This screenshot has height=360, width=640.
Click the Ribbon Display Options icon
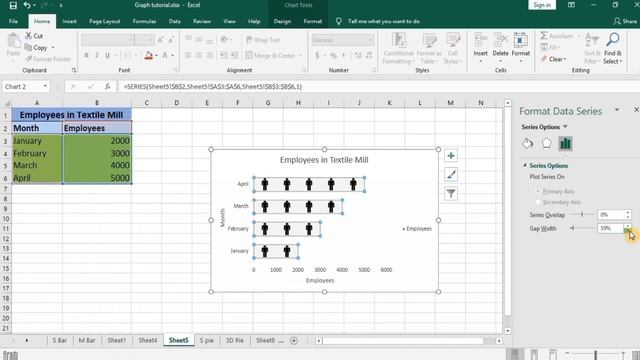[x=571, y=5]
